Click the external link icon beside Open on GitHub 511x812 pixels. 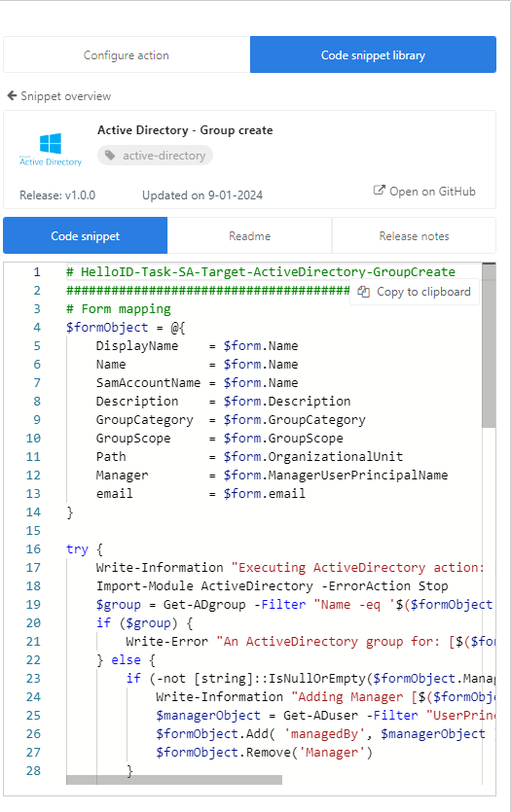tap(379, 191)
